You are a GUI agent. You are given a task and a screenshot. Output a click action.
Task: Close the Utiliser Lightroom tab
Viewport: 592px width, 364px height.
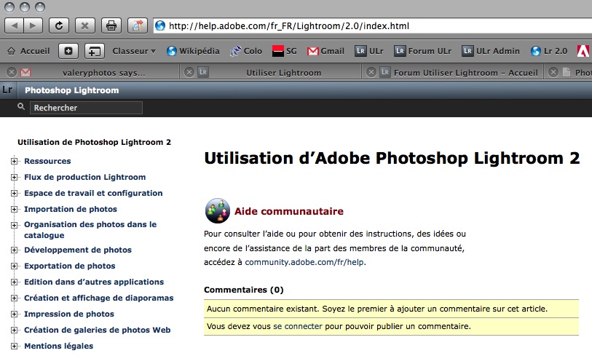pos(189,72)
